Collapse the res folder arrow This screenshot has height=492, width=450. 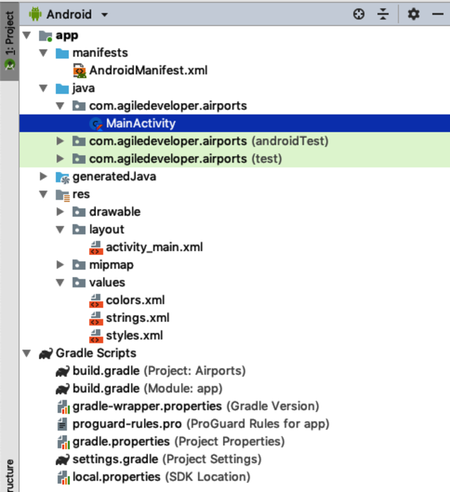43,194
